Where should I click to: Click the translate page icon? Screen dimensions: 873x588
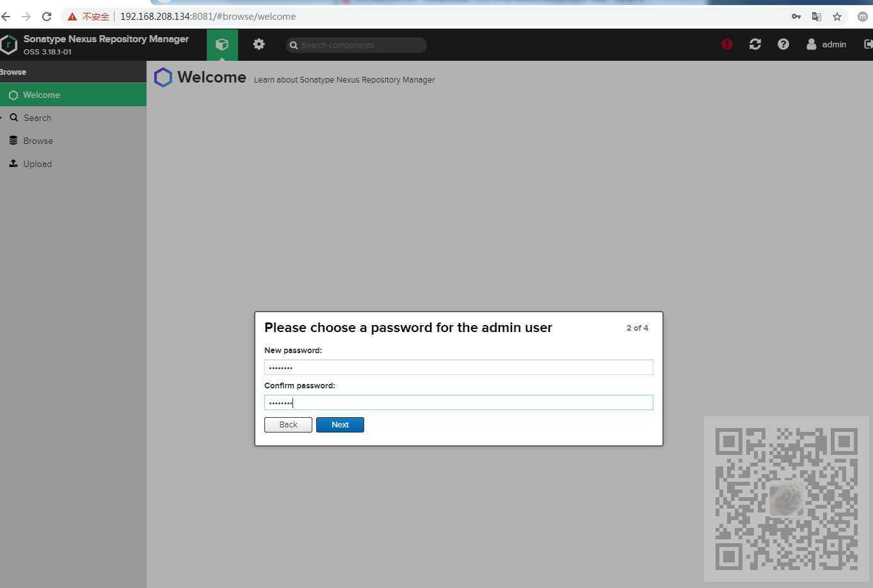[x=817, y=17]
